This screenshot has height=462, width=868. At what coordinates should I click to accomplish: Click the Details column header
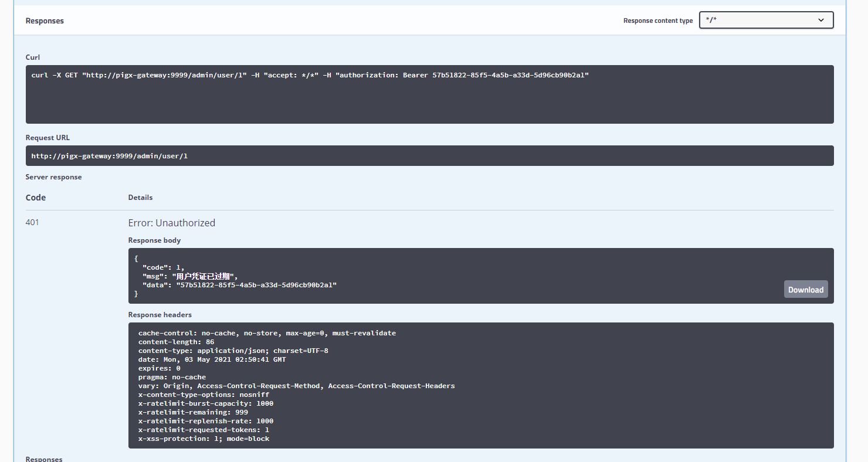pyautogui.click(x=140, y=198)
